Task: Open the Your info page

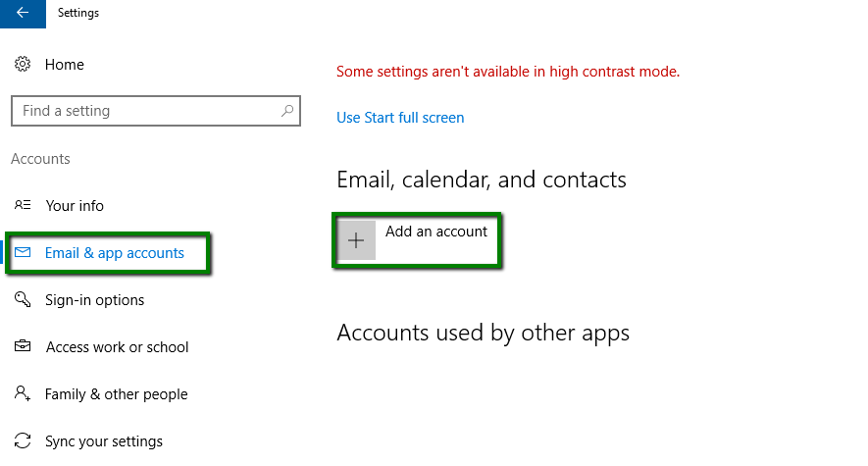Action: 75,206
